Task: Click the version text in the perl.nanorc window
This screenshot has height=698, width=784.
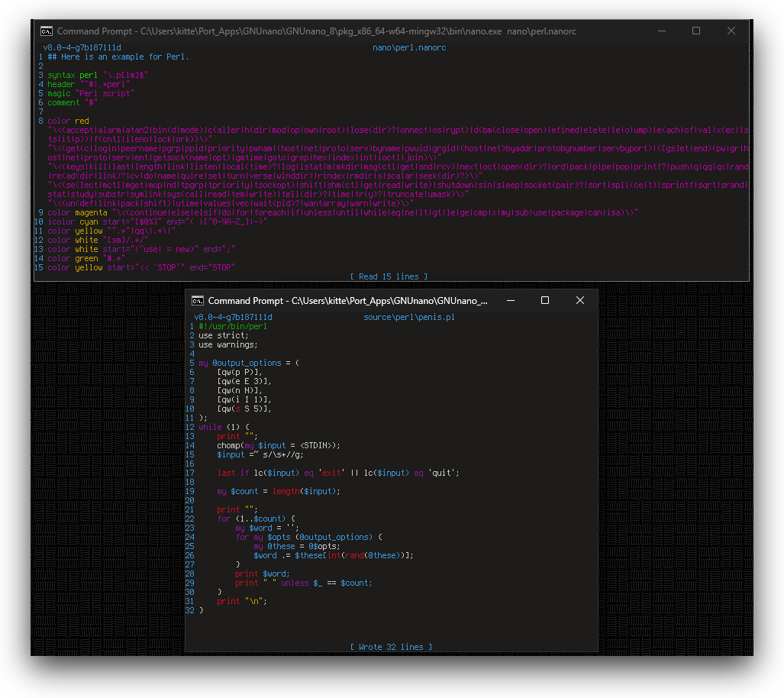Action: coord(82,47)
